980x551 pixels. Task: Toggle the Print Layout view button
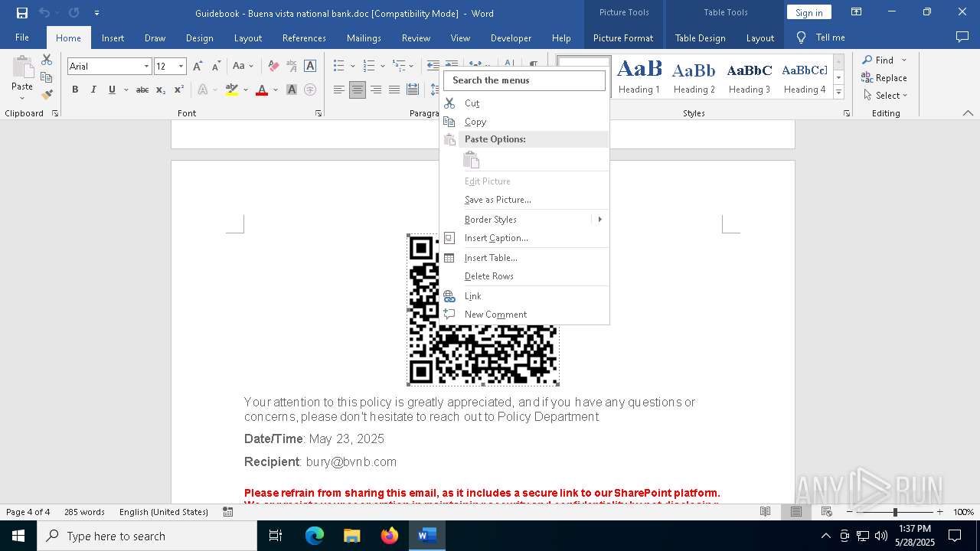click(x=796, y=512)
